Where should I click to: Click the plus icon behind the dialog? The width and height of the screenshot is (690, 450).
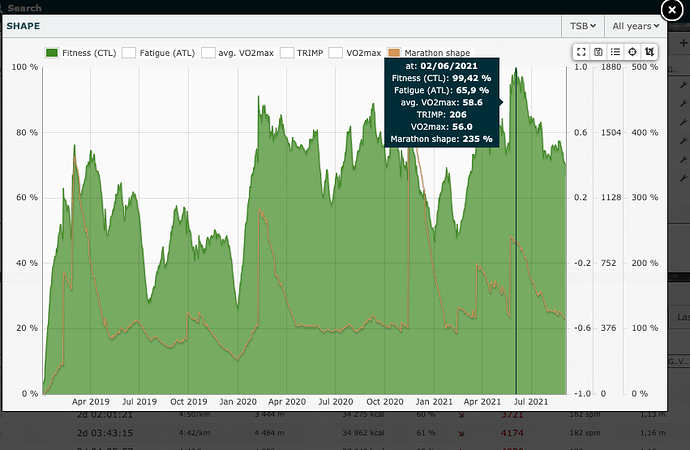(x=683, y=43)
